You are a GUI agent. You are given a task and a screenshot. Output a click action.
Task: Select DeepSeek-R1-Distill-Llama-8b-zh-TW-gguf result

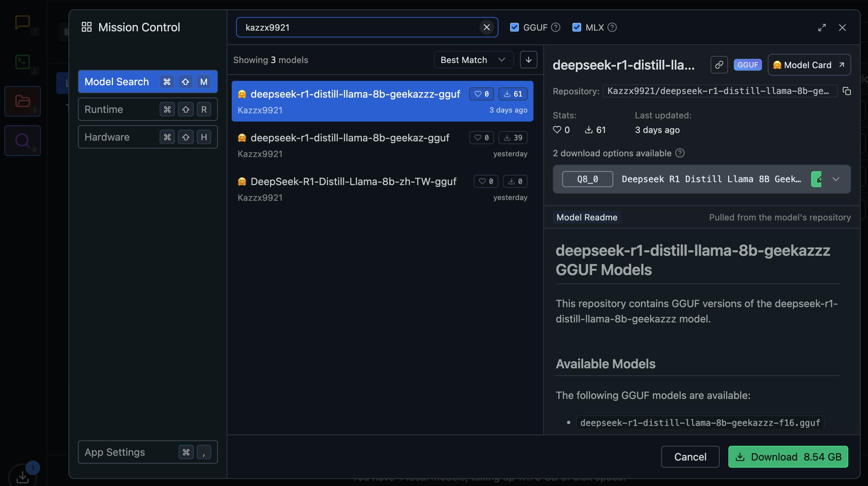click(x=382, y=189)
